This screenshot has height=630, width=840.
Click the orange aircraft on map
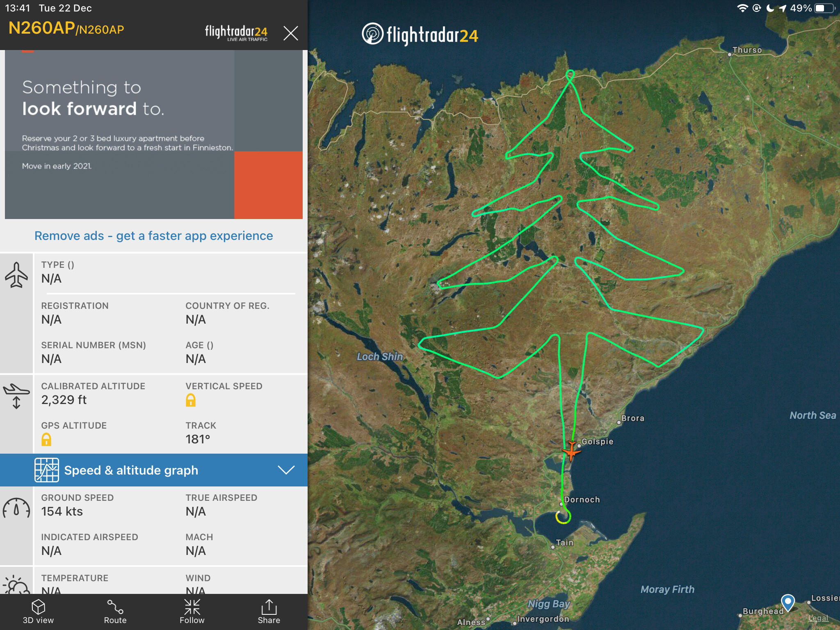(571, 451)
